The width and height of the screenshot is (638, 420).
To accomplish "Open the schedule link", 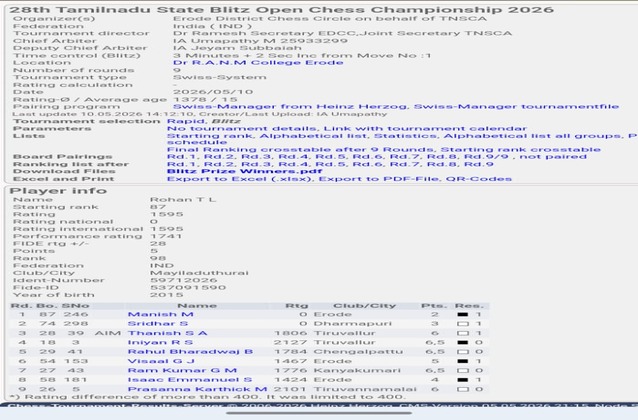I will (197, 142).
